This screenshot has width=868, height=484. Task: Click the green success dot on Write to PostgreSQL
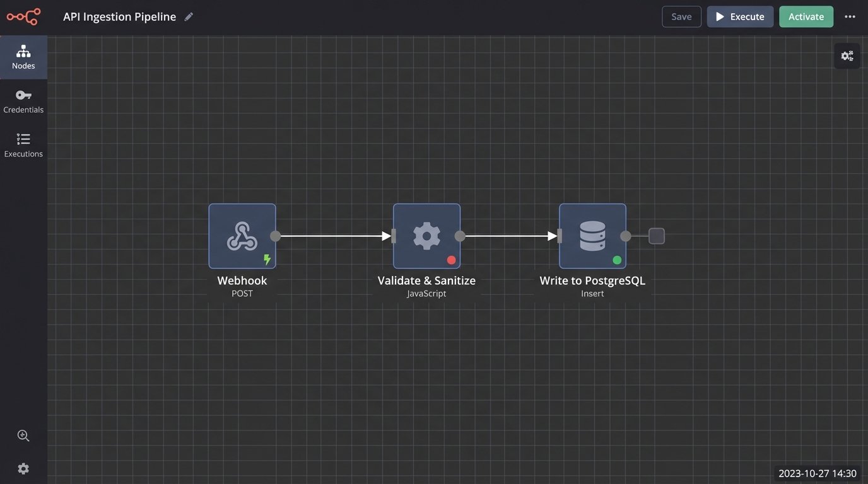(x=617, y=259)
